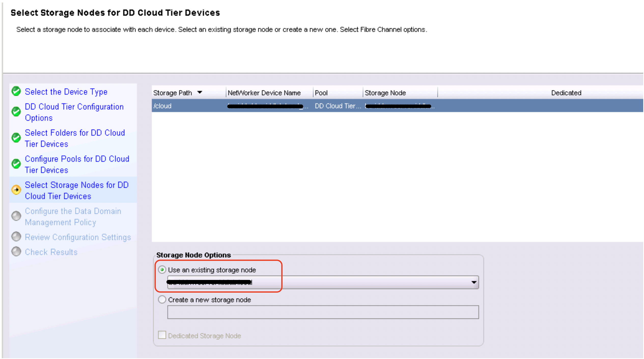The image size is (644, 359).
Task: Toggle the Dedicated Storage Node checkbox
Action: (162, 335)
